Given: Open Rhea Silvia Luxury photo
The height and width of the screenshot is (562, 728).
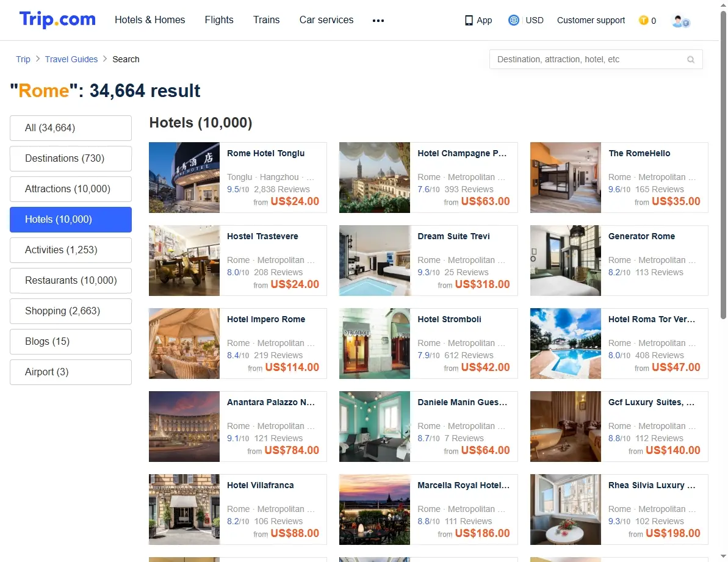Looking at the screenshot, I should pos(566,510).
